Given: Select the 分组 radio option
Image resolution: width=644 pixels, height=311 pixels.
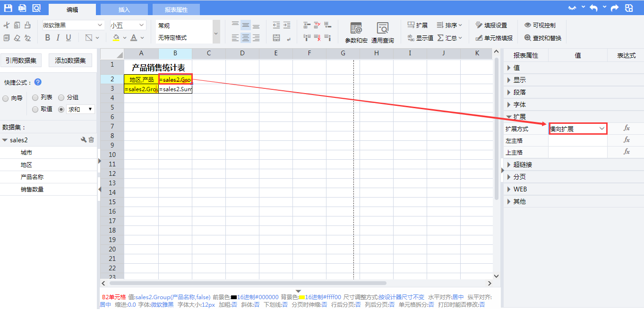Looking at the screenshot, I should pyautogui.click(x=61, y=98).
